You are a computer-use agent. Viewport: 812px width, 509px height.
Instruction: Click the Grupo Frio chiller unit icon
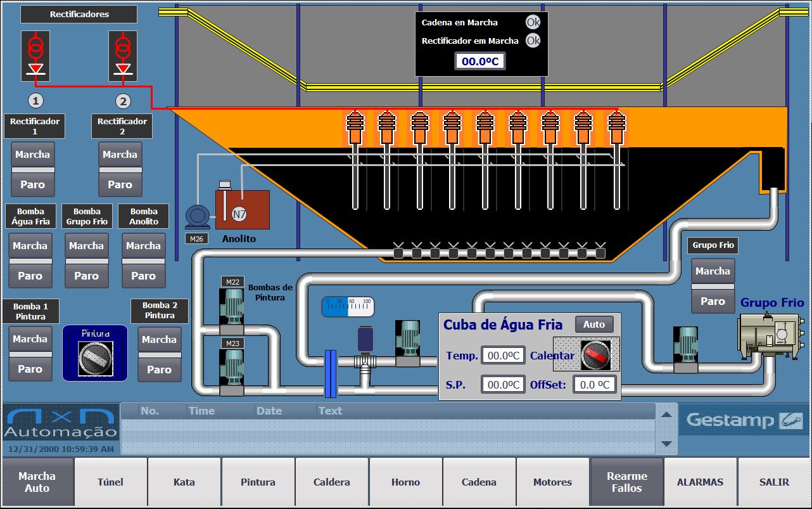(766, 335)
